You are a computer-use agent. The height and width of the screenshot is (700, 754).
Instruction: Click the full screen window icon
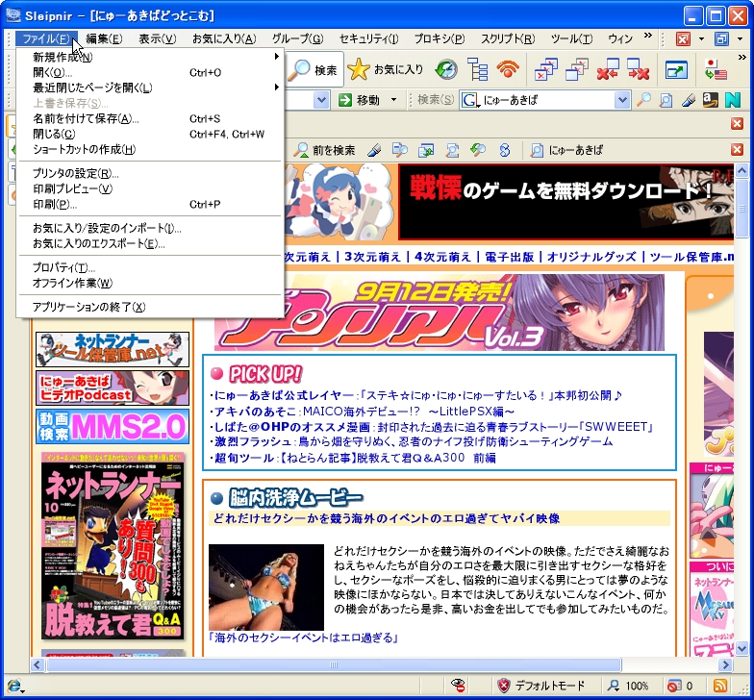[676, 70]
